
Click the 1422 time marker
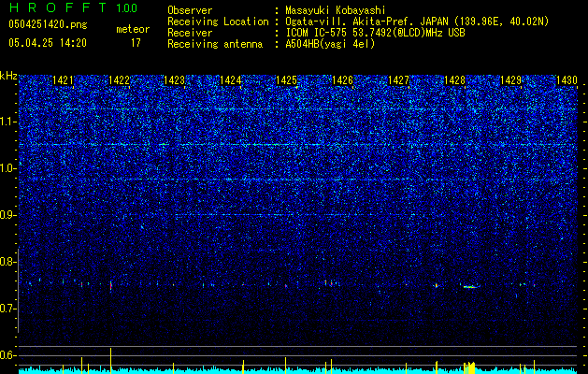pos(120,79)
